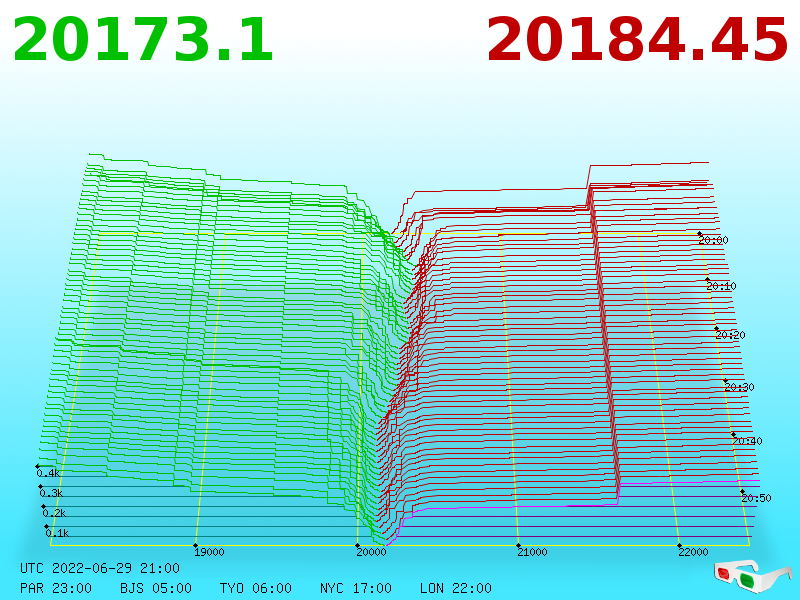Click the 3D anaglyph glasses icon
The height and width of the screenshot is (600, 800).
753,575
